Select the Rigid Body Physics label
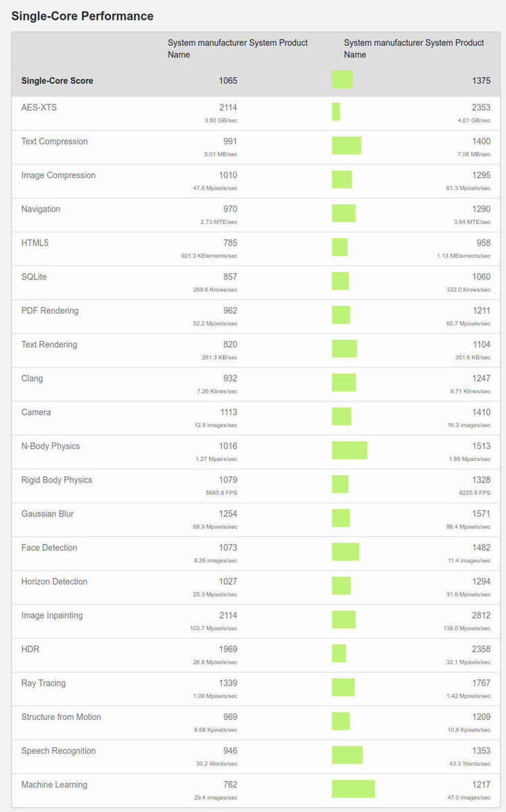 click(57, 480)
